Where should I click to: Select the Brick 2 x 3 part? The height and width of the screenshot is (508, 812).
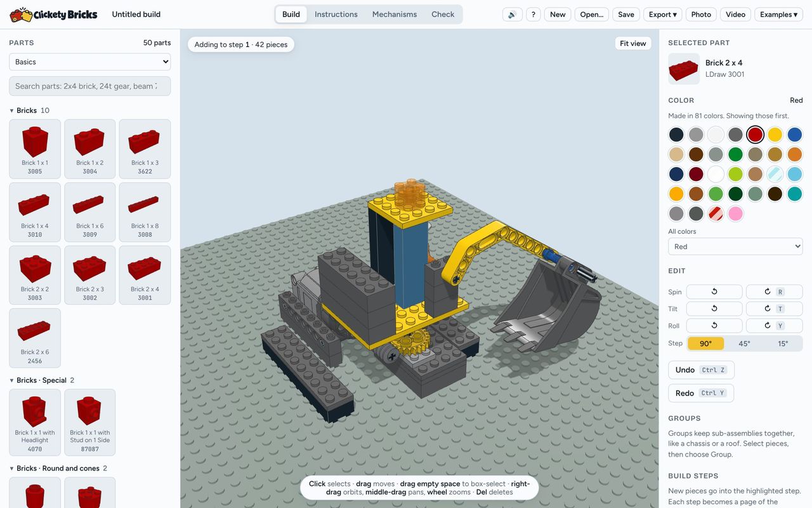click(90, 275)
